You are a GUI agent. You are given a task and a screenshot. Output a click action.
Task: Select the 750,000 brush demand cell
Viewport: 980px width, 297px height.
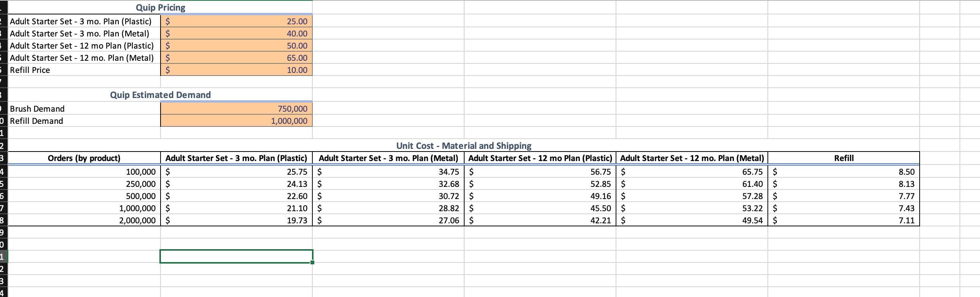tap(236, 109)
